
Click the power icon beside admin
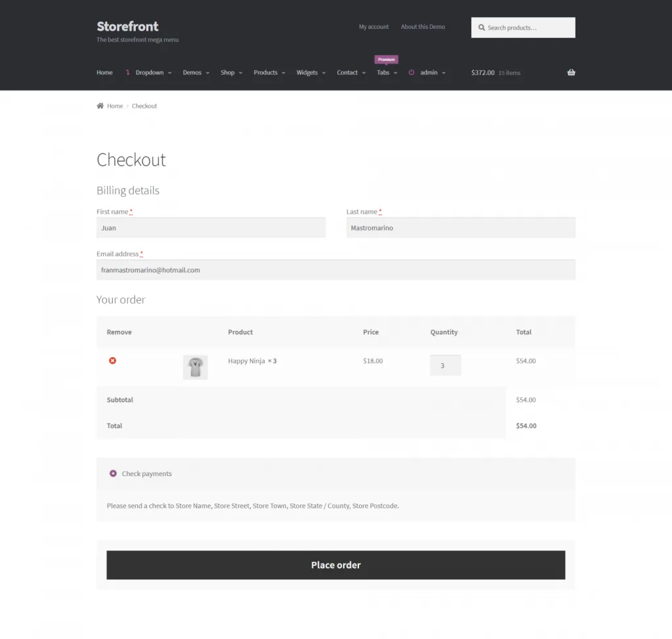[411, 72]
